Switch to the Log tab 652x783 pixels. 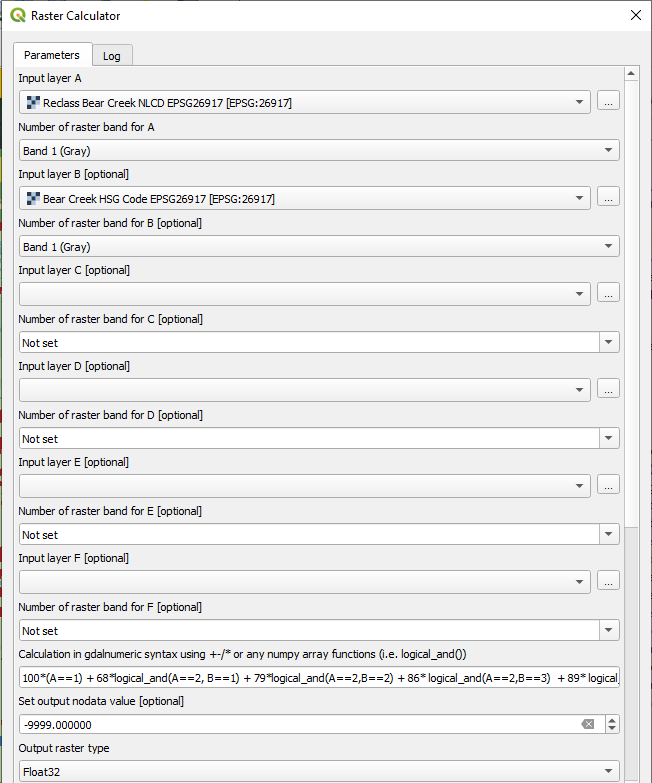coord(113,56)
